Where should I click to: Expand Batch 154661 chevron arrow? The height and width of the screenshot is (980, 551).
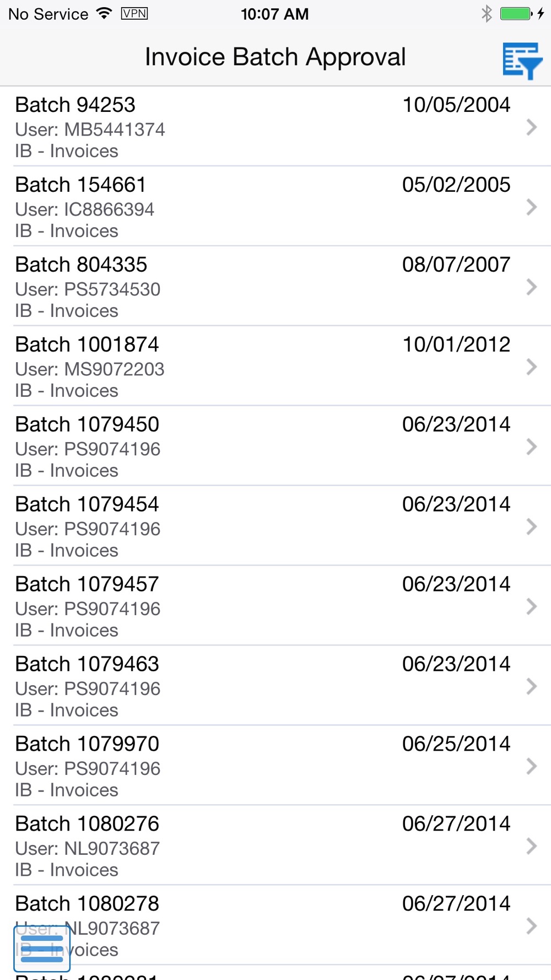point(531,207)
